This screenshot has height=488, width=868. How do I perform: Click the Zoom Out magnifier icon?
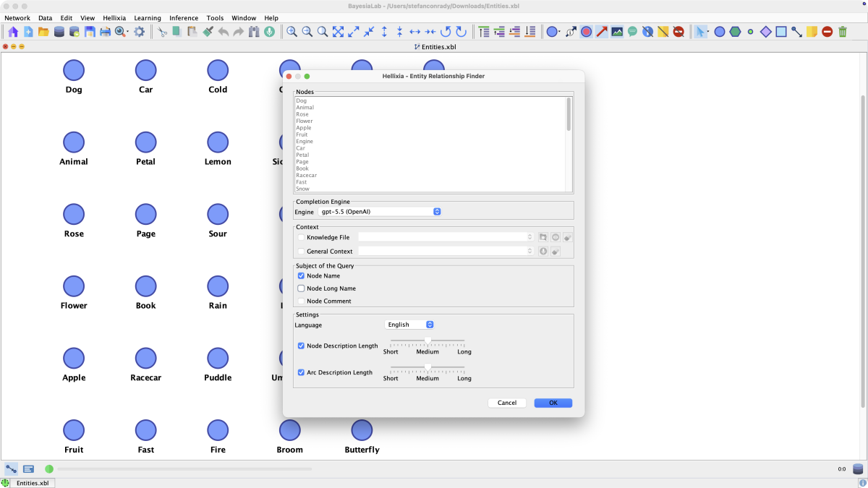307,32
